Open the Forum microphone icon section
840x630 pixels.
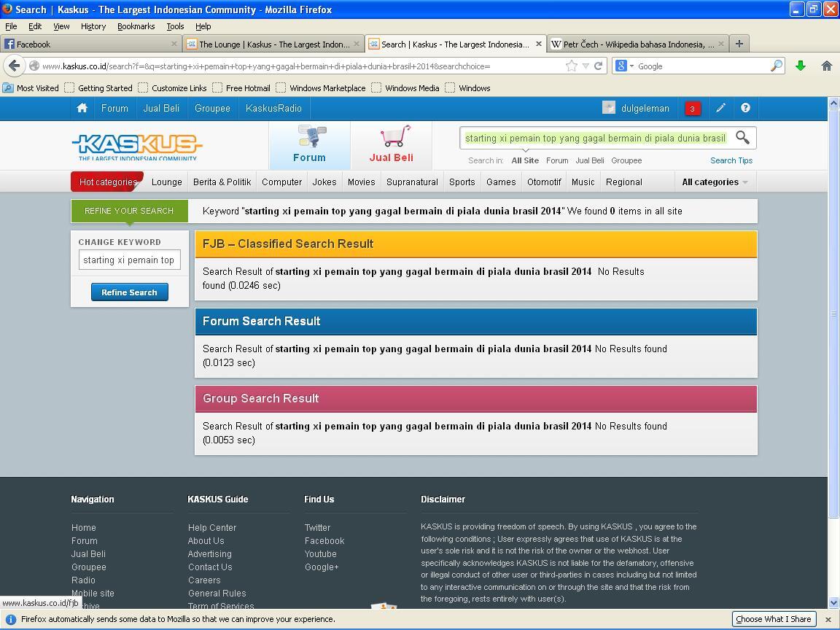coord(310,145)
